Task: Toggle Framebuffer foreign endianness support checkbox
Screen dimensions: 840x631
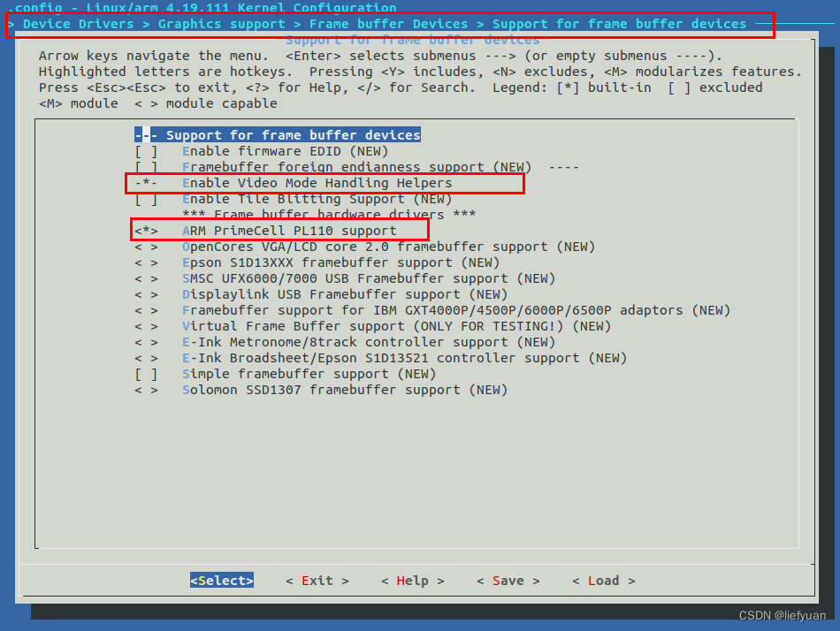Action: coord(146,167)
